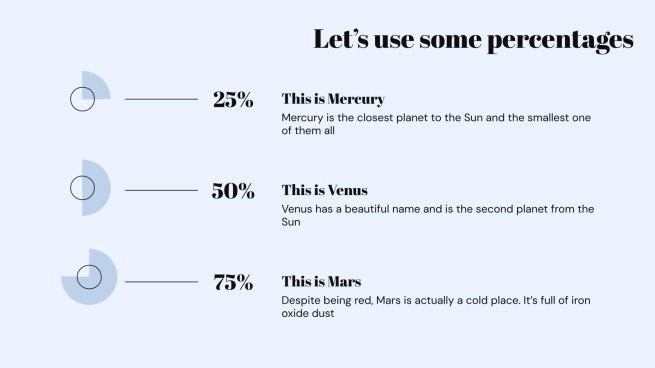Click the Mercury description paragraph
Image resolution: width=655 pixels, height=368 pixels.
coord(436,124)
